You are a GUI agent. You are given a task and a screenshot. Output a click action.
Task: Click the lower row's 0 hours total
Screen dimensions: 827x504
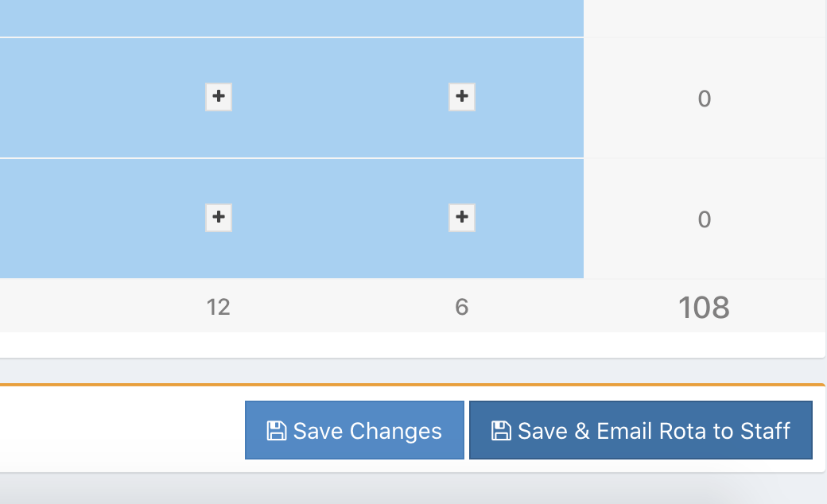(704, 219)
